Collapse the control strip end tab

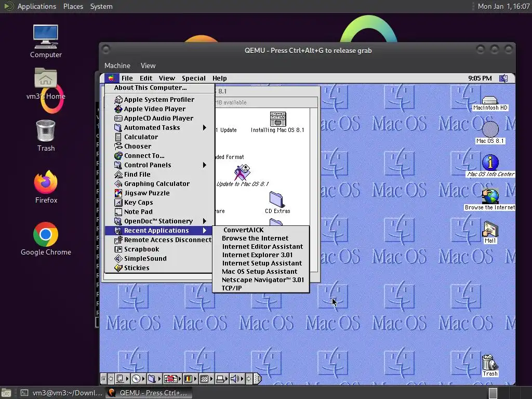coord(258,378)
